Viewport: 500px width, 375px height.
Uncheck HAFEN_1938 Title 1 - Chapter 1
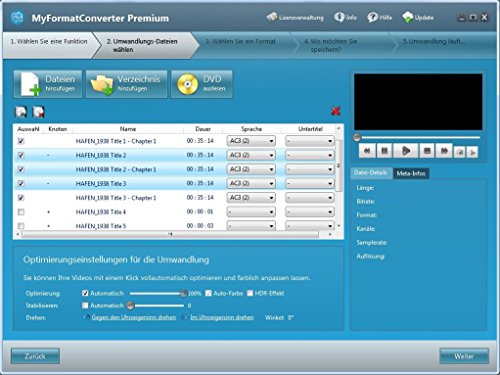pyautogui.click(x=21, y=141)
